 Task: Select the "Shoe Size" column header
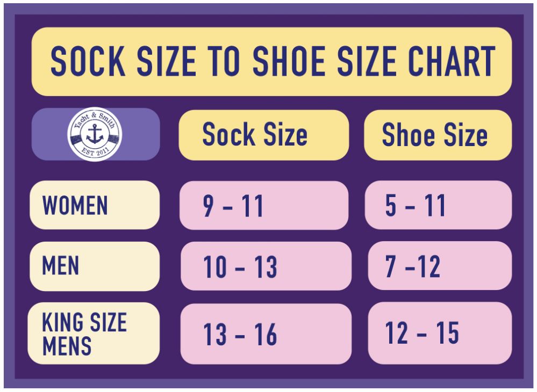click(434, 135)
